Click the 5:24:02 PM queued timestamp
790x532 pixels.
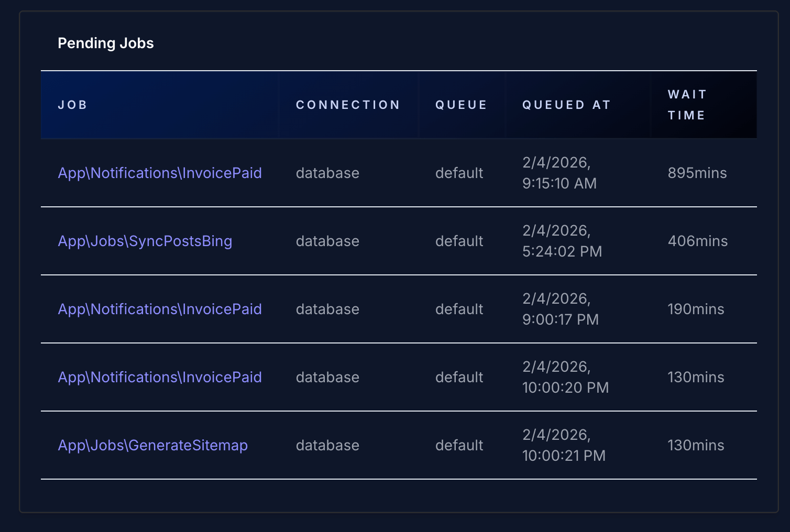click(x=562, y=251)
